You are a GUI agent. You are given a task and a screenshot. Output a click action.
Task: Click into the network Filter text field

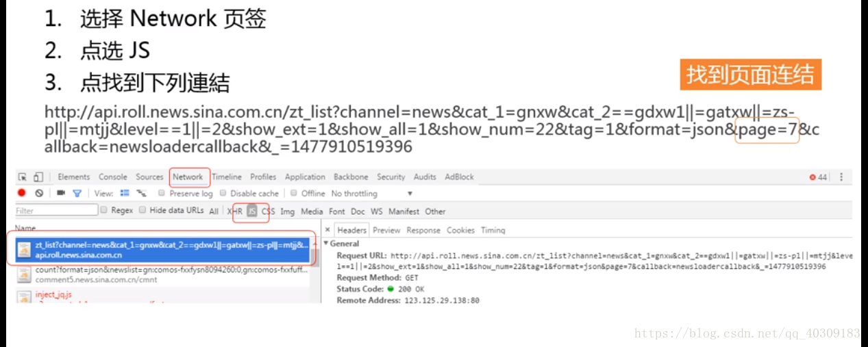[57, 210]
